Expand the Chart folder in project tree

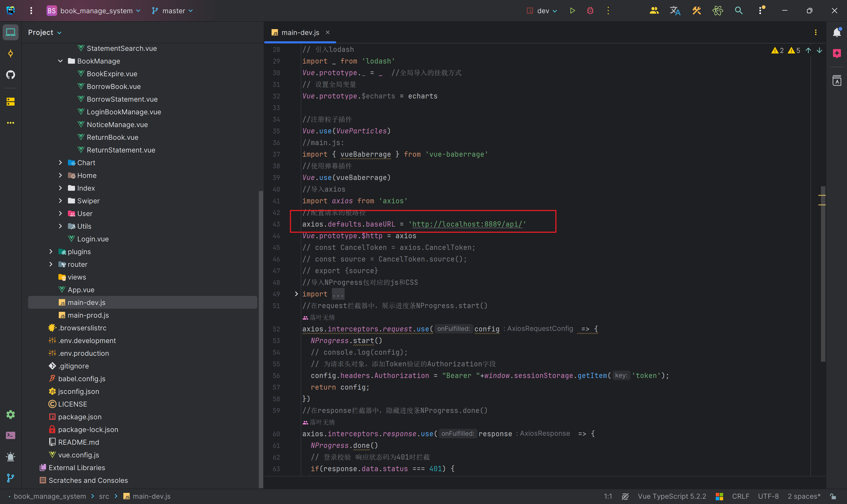tap(60, 163)
